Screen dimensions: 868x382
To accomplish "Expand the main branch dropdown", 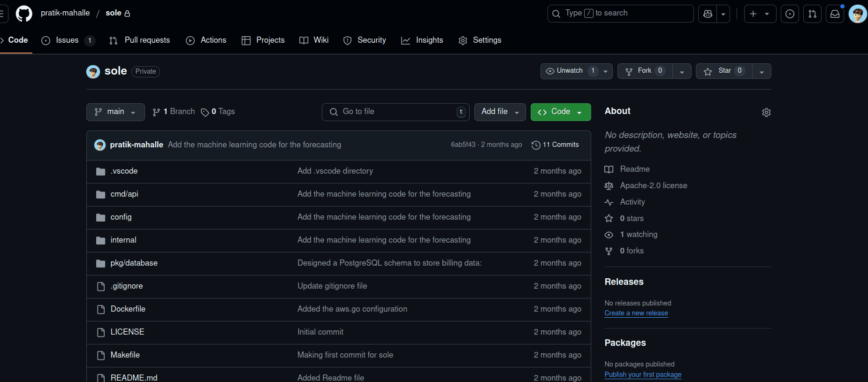I will (115, 112).
